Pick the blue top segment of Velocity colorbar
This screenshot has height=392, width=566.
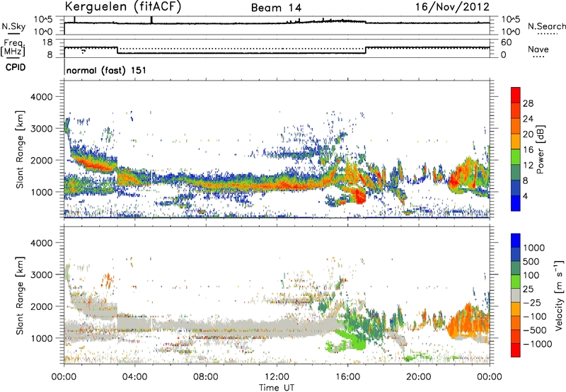click(516, 241)
